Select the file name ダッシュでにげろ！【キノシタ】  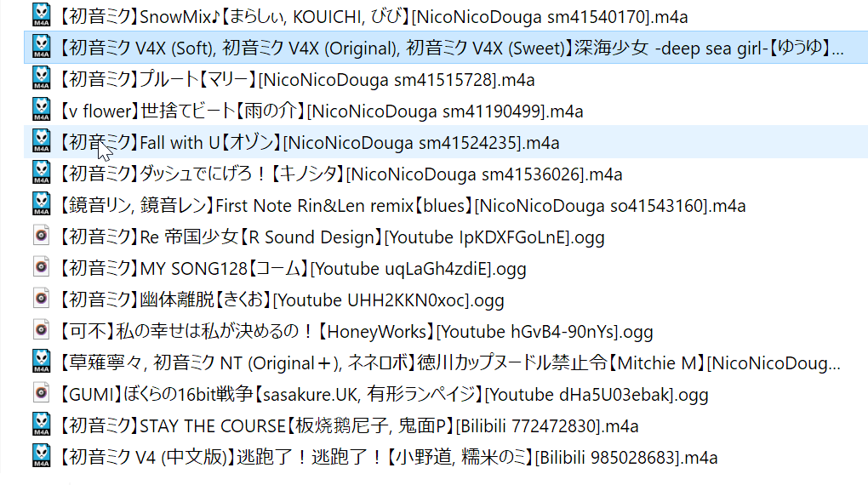(340, 174)
